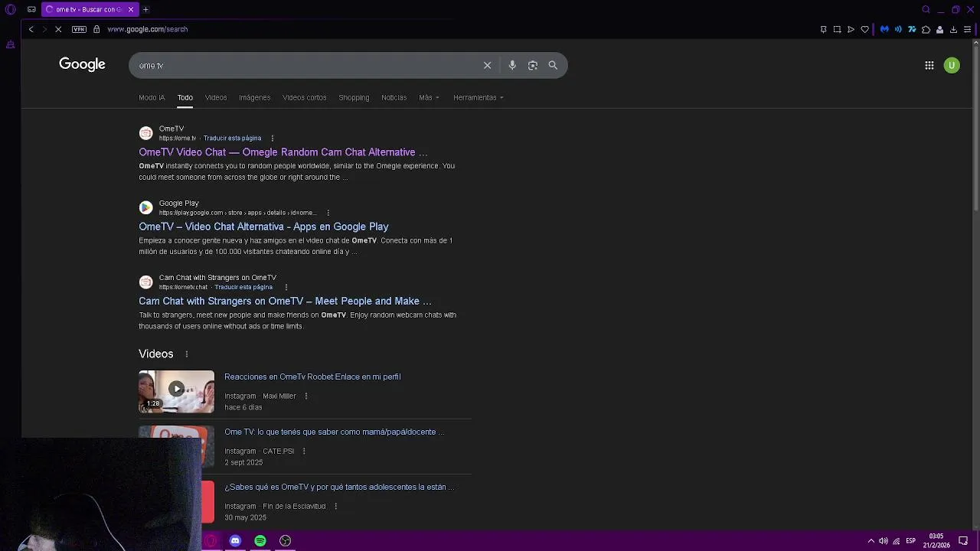Open Ome TV mamá/papá/docente video link
Screen dimensions: 980x551
tap(334, 432)
